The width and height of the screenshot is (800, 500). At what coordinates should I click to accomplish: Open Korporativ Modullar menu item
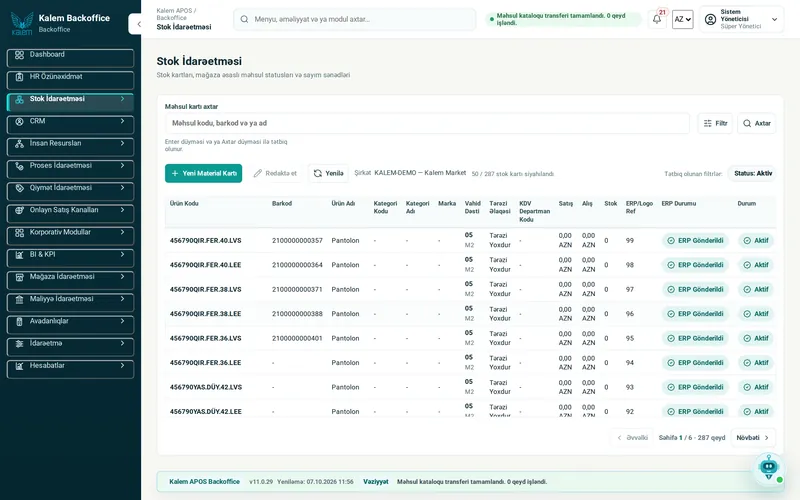(x=70, y=236)
